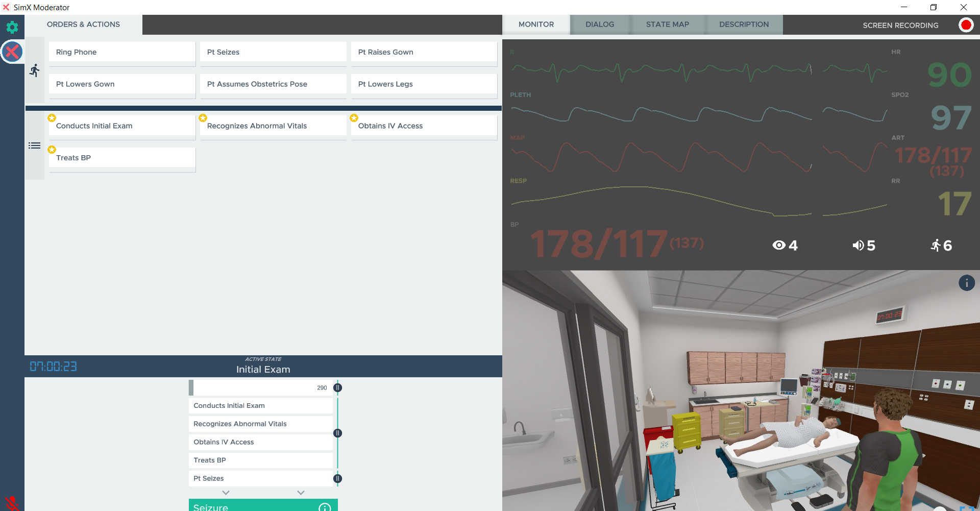Screen dimensions: 980x511
Task: Open the info icon on 3D view
Action: (x=966, y=283)
